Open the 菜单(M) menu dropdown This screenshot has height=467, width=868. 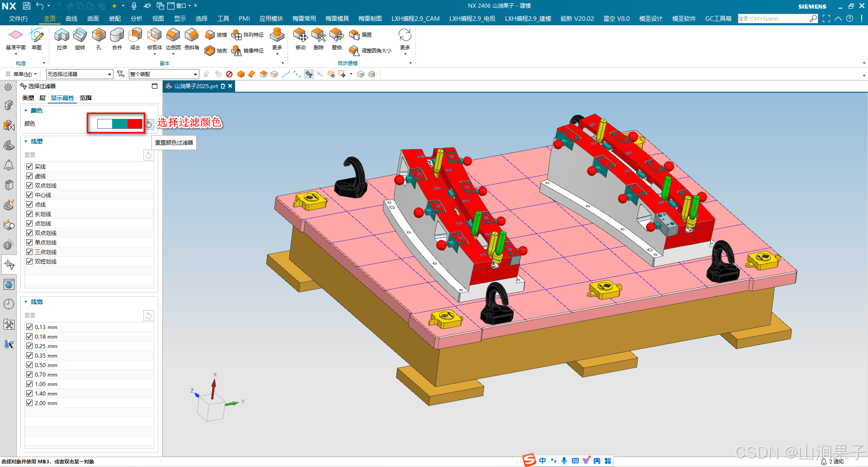click(21, 74)
